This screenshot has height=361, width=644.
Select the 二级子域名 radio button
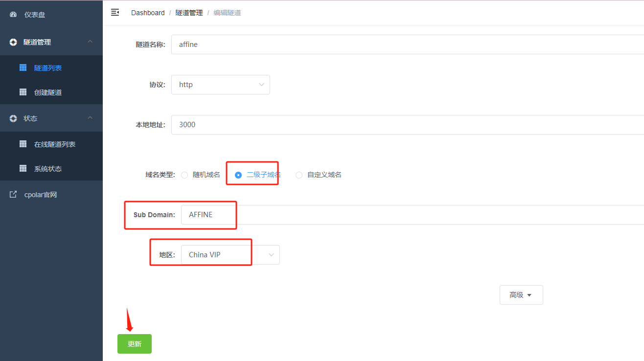[238, 175]
